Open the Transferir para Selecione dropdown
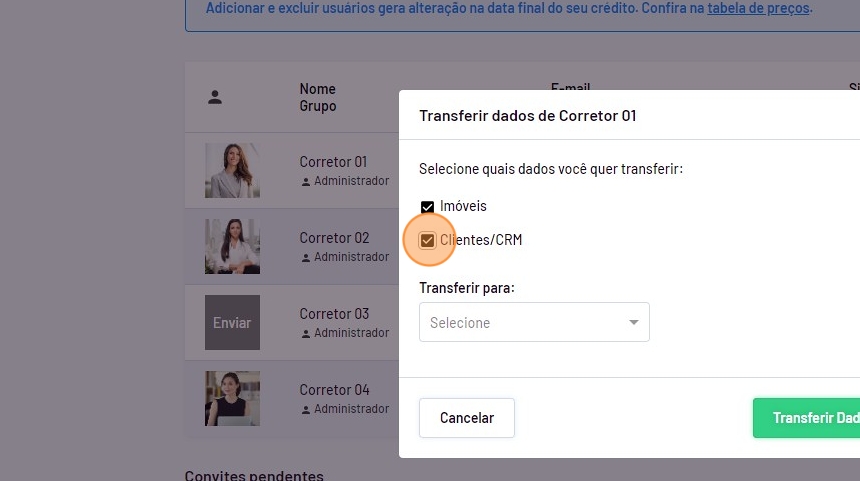Image resolution: width=860 pixels, height=481 pixels. 534,323
